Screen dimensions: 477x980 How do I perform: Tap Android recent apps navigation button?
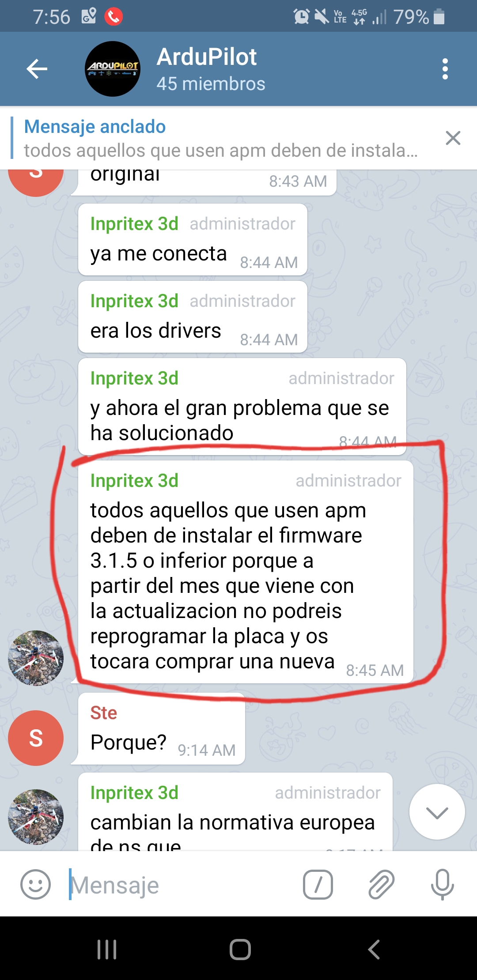(x=107, y=949)
